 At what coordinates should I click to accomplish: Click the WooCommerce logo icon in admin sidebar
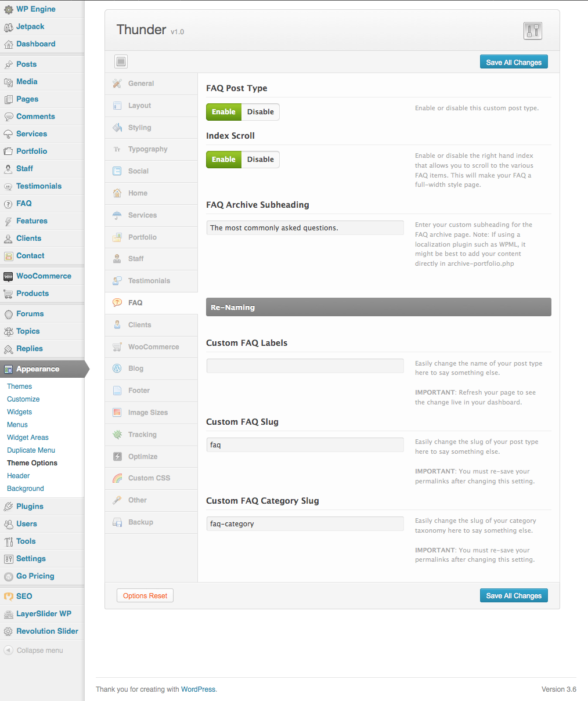pyautogui.click(x=8, y=276)
